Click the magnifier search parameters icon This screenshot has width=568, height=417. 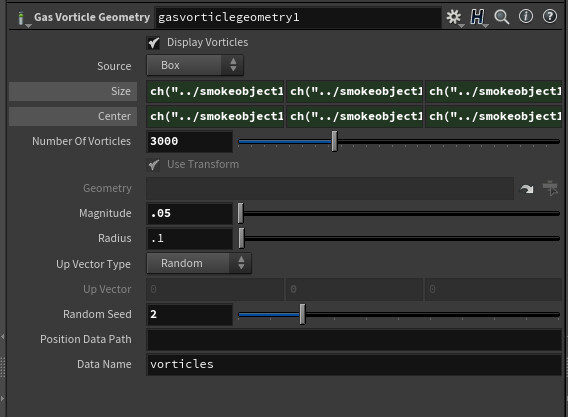pos(502,17)
